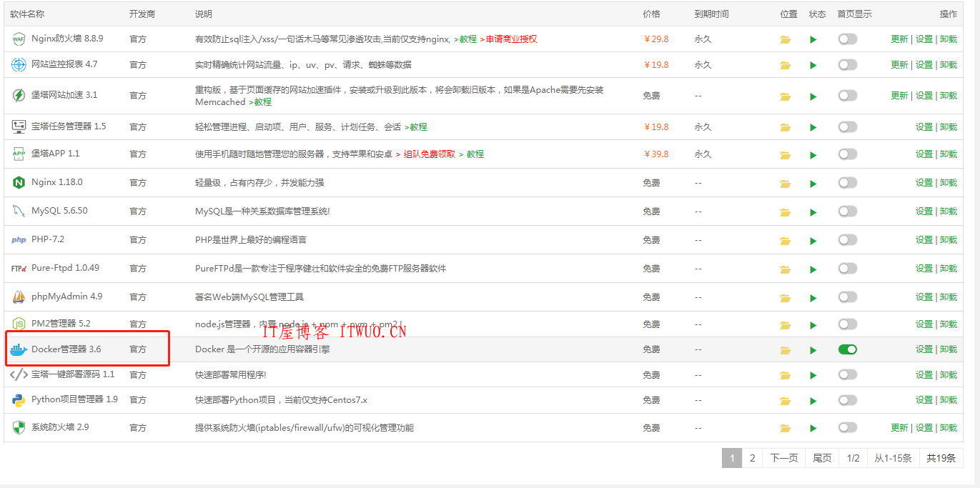Open folder icon in 系统防火墙 row
980x488 pixels.
[786, 429]
